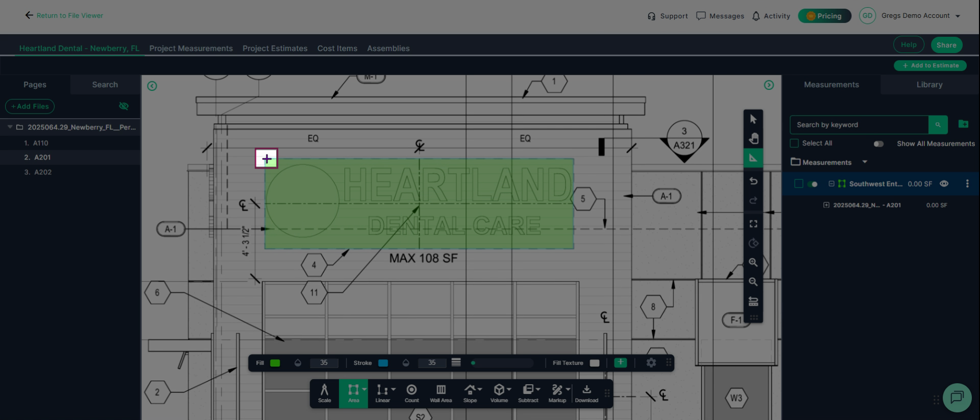Open the Project Measurements tab
This screenshot has width=980, height=420.
point(191,49)
